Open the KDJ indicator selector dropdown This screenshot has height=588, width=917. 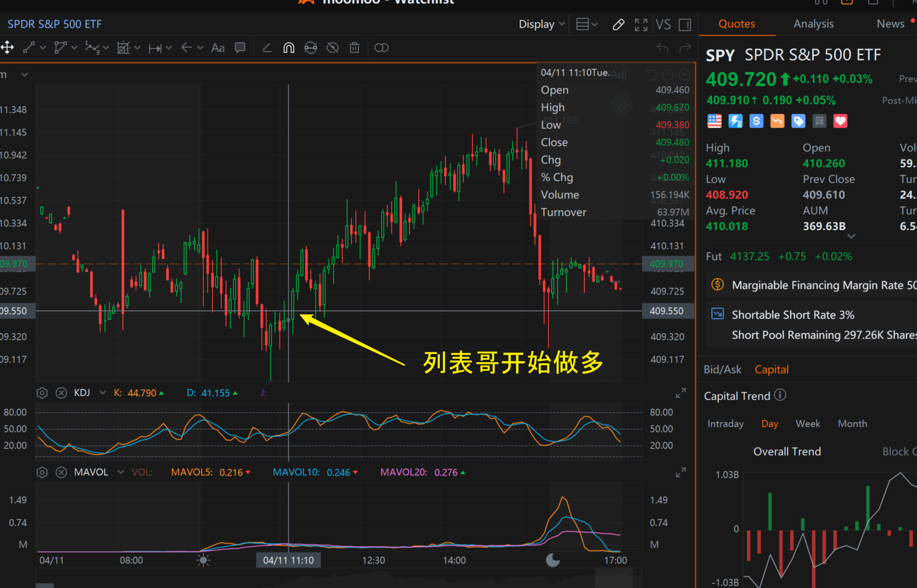point(103,393)
